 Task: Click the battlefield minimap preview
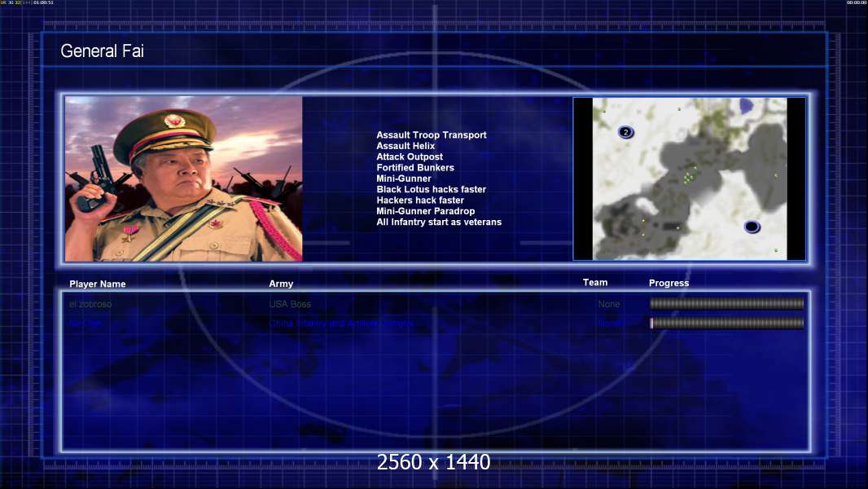689,178
